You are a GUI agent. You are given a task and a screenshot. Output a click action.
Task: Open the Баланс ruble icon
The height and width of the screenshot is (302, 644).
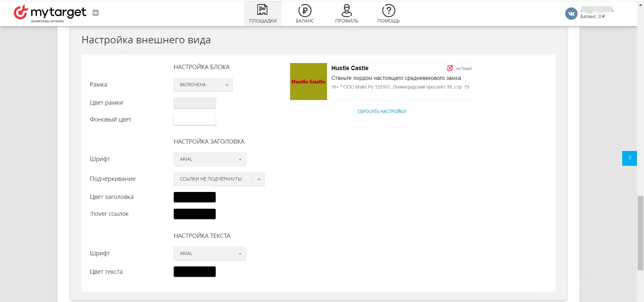click(x=305, y=10)
